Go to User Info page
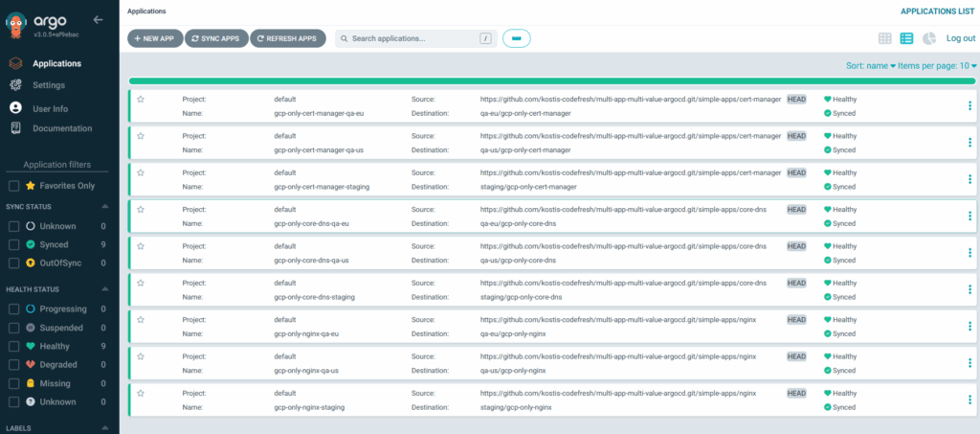 50,107
